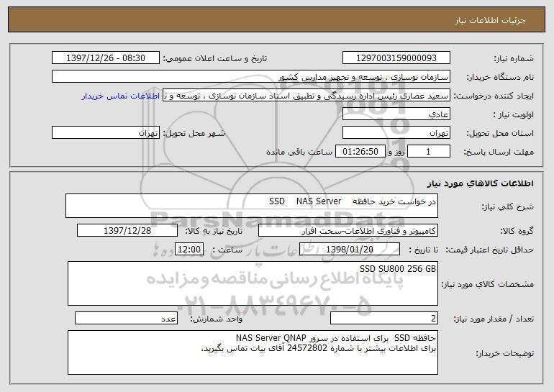The width and height of the screenshot is (554, 392).
Task: Select the label توضیحات خریدار
Action: tap(504, 353)
